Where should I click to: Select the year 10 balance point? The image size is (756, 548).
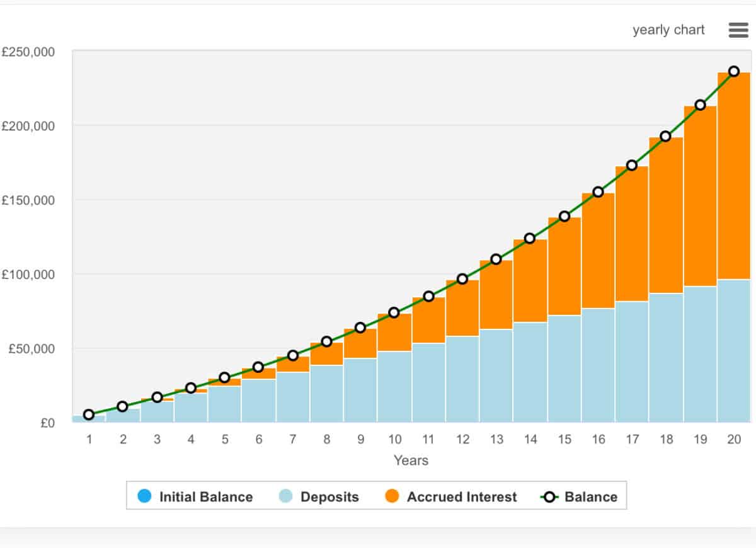[x=394, y=312]
